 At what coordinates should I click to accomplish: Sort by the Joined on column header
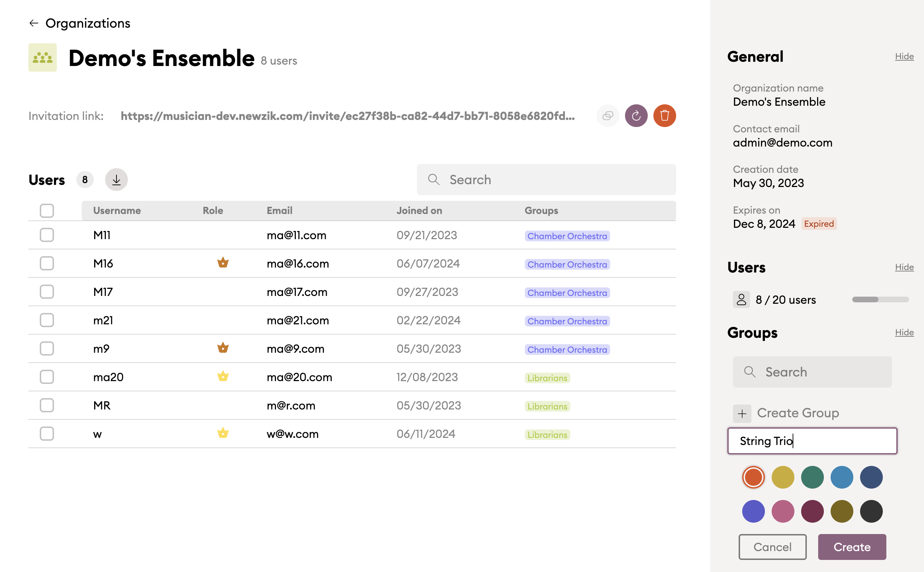[x=419, y=211]
